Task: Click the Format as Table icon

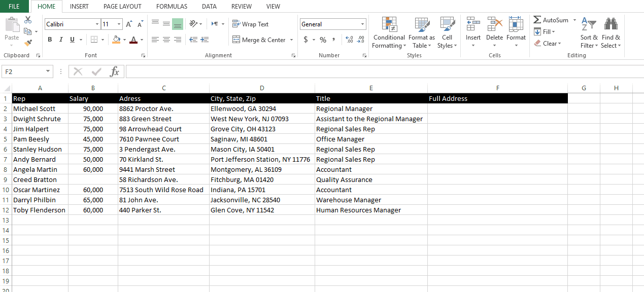Action: pyautogui.click(x=422, y=33)
